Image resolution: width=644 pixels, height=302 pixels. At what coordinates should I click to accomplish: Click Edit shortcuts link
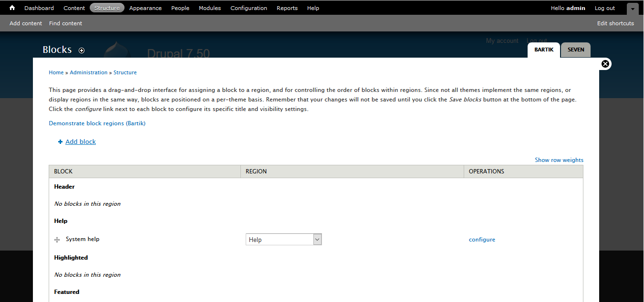click(x=615, y=23)
